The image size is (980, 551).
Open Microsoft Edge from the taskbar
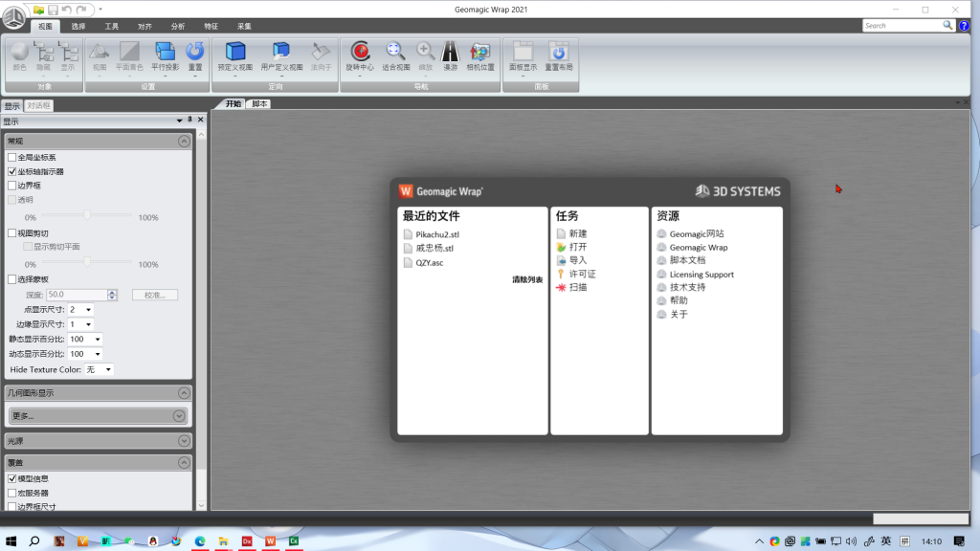pos(200,541)
